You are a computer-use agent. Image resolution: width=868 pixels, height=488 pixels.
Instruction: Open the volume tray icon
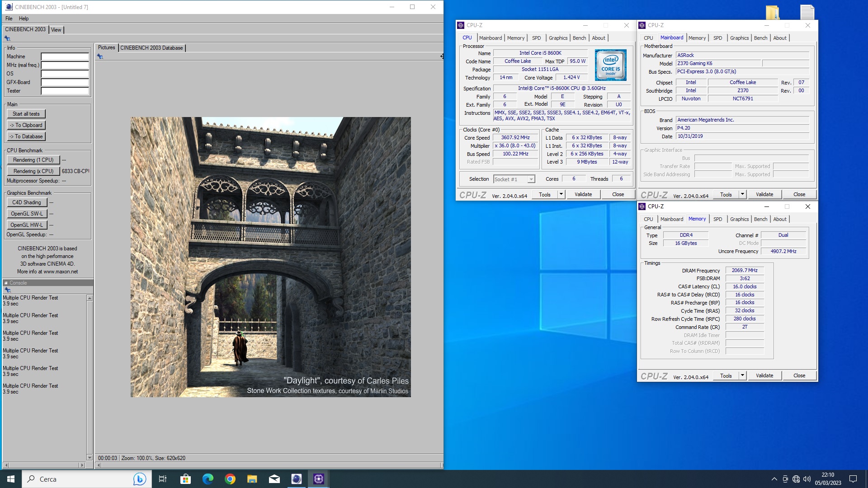point(807,479)
